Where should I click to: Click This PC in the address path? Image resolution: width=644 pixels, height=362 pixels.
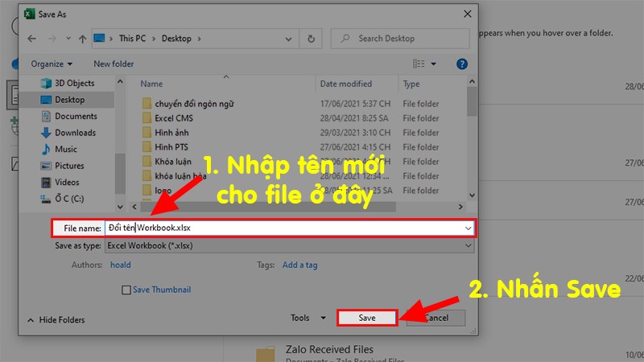[x=132, y=38]
